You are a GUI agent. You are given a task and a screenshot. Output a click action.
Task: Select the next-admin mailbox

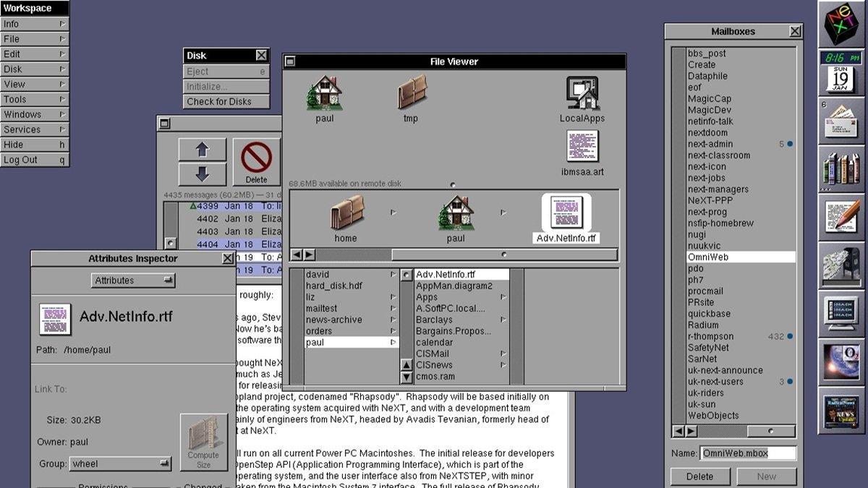coord(741,144)
